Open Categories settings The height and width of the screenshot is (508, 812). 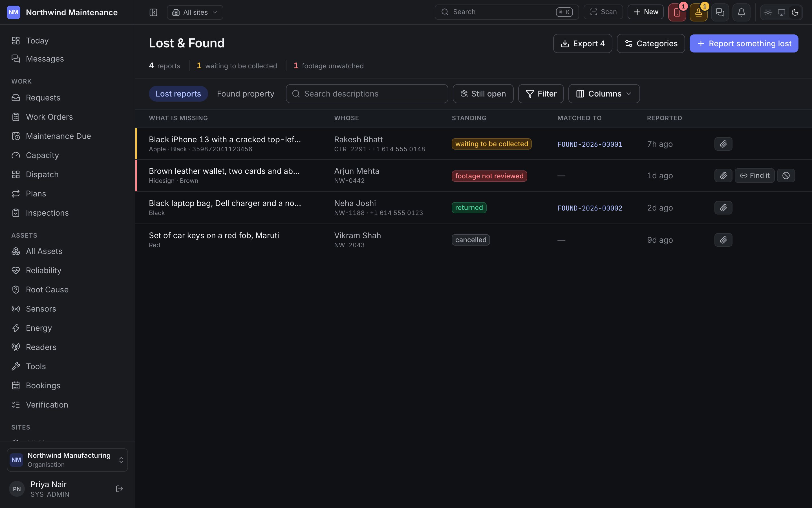(x=651, y=43)
